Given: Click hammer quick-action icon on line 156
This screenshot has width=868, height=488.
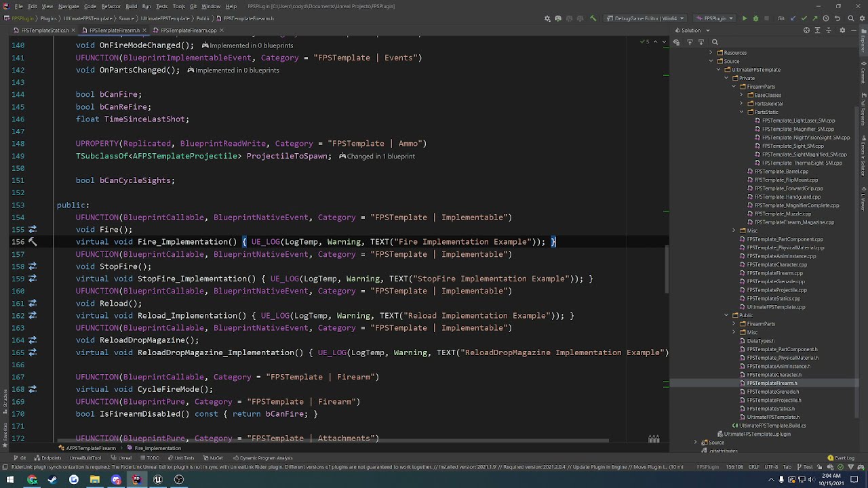Looking at the screenshot, I should coord(32,242).
